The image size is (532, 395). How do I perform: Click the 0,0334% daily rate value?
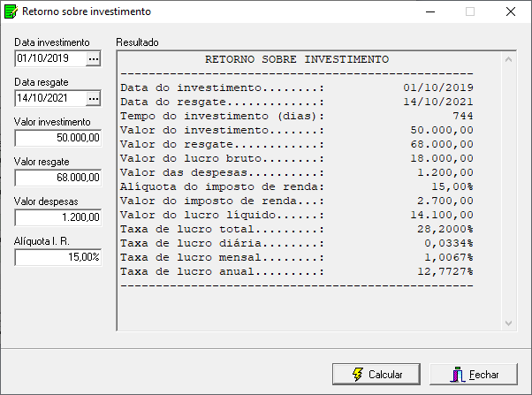point(449,243)
